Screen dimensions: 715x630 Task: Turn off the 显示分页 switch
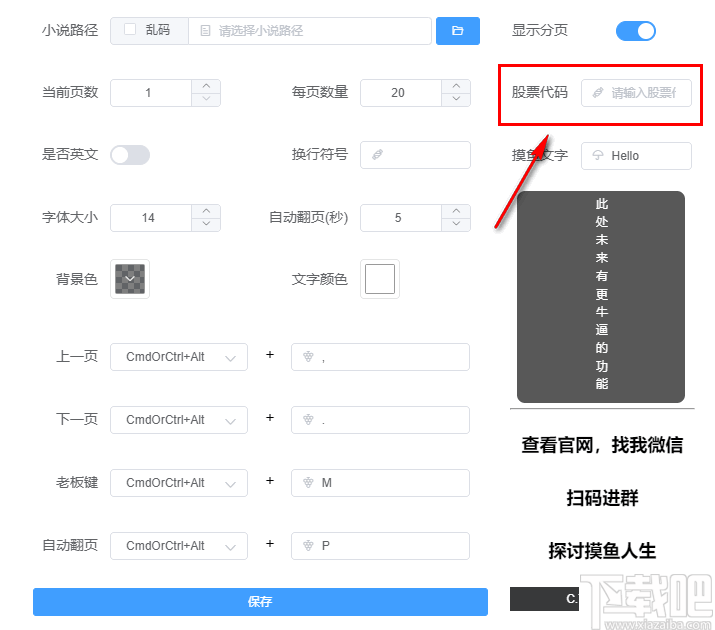pos(636,31)
